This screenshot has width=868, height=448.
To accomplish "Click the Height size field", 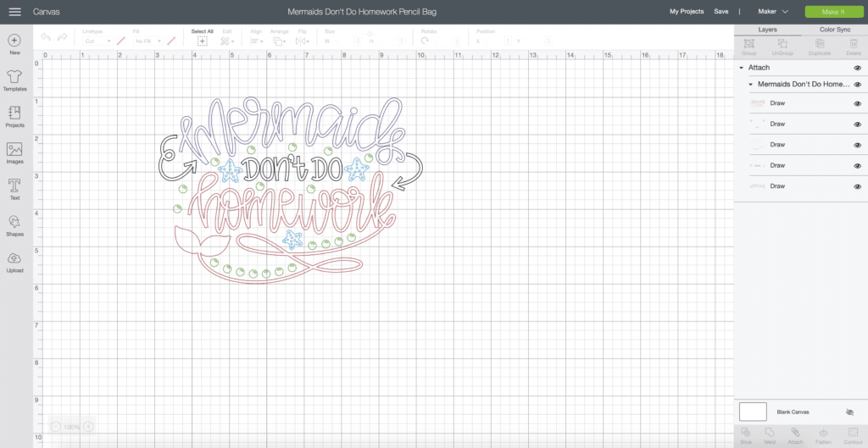I will pos(392,41).
